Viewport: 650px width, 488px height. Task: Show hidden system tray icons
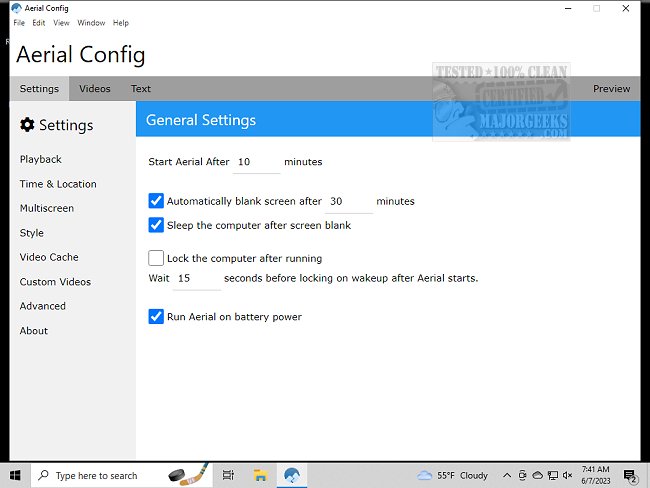(x=507, y=476)
